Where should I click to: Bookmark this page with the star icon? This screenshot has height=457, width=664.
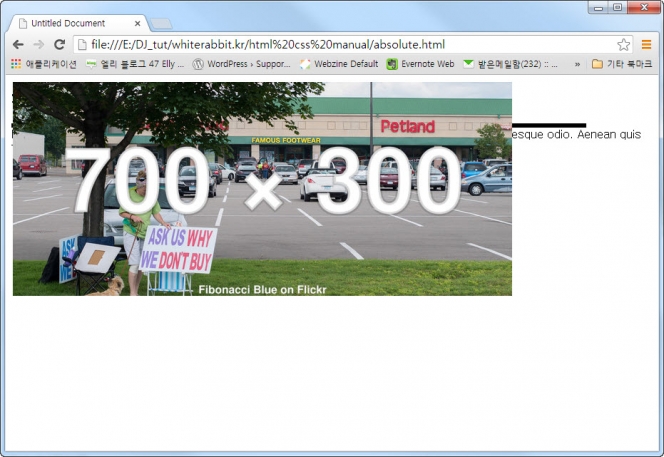click(x=623, y=45)
